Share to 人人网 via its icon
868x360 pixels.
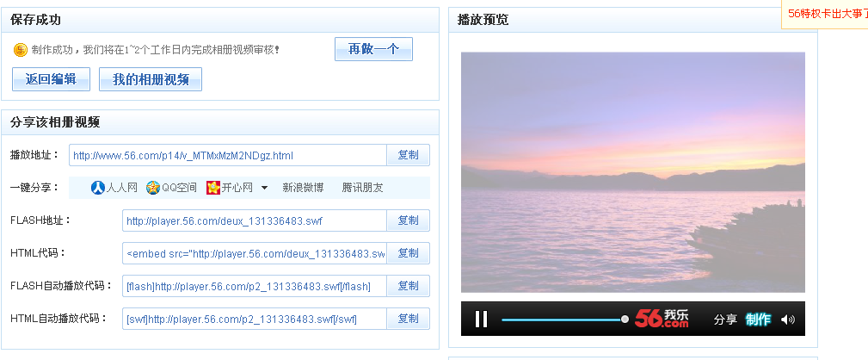[98, 188]
